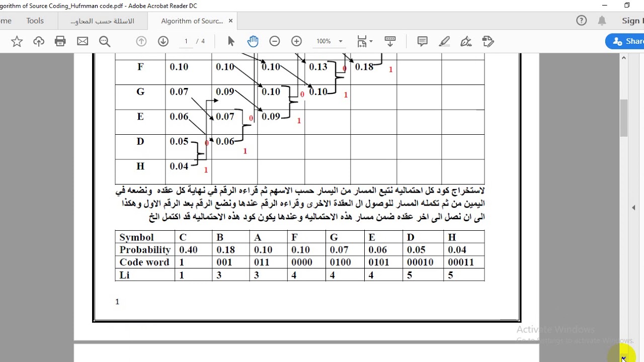The image size is (644, 362).
Task: Open the find text magnifier
Action: 105,41
